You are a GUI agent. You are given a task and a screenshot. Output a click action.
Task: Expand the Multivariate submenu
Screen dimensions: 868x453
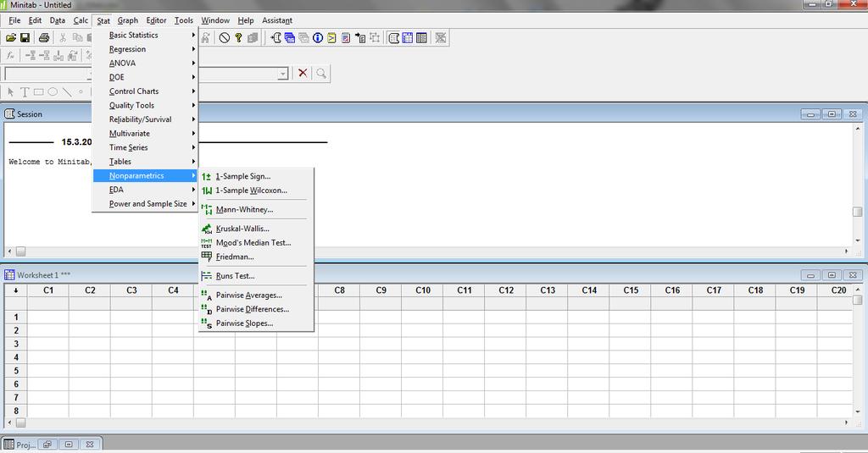[x=145, y=133]
